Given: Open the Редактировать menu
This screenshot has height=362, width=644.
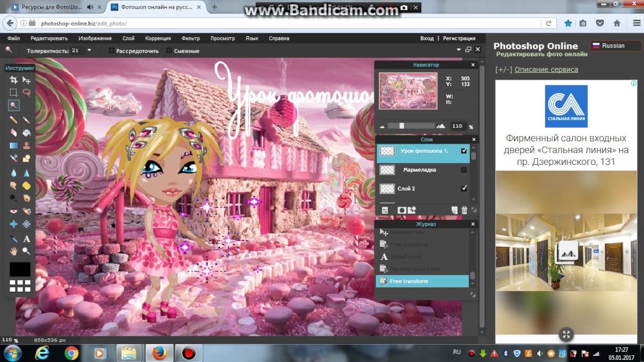Looking at the screenshot, I should point(49,38).
